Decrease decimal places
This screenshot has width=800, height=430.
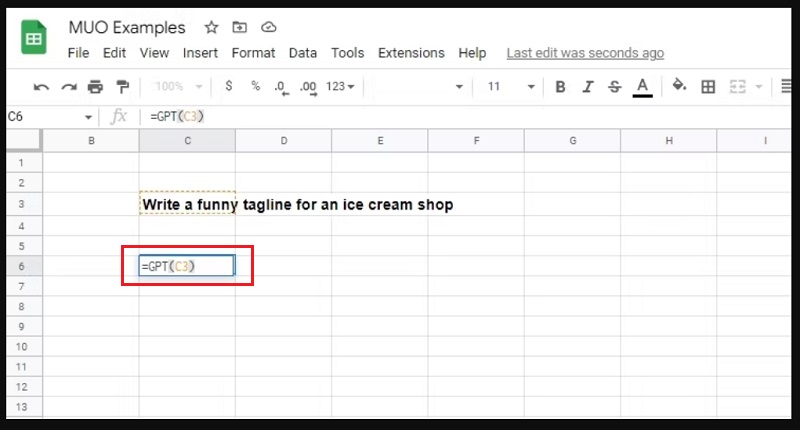pos(281,87)
